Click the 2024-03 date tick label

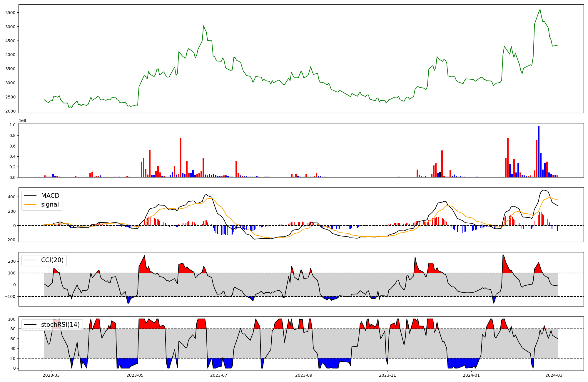tap(554, 375)
